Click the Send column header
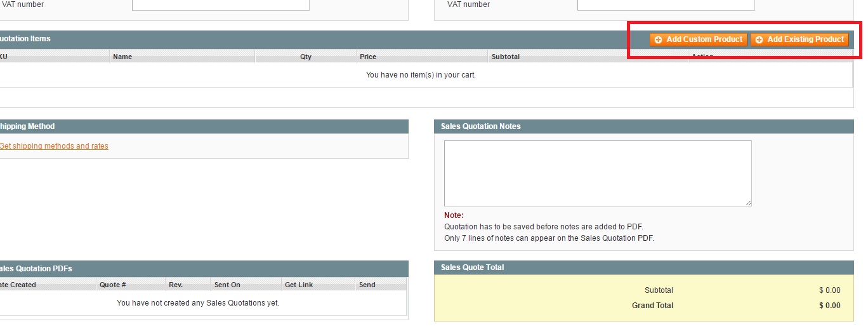This screenshot has width=868, height=331. click(x=367, y=285)
